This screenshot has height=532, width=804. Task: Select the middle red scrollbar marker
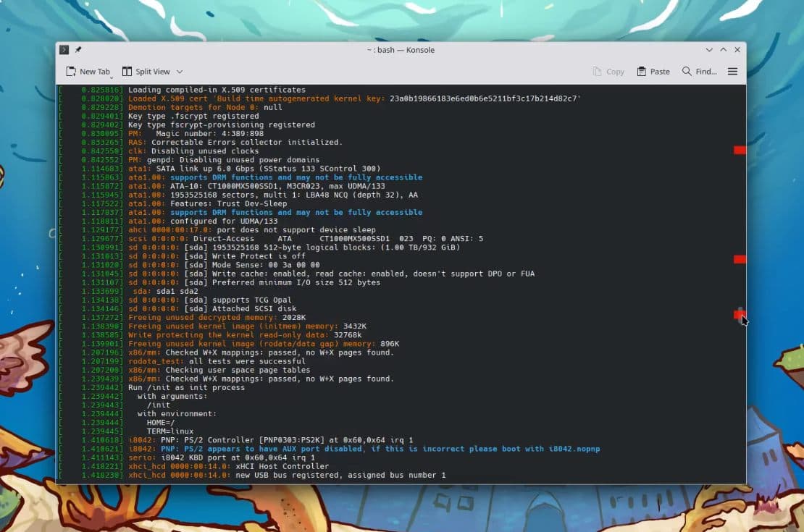point(740,259)
